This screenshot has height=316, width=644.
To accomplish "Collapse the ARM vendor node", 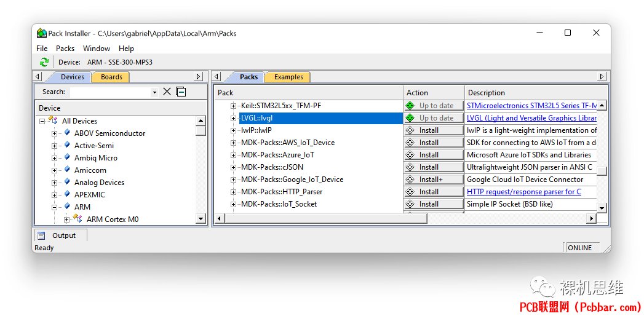I will pyautogui.click(x=54, y=208).
